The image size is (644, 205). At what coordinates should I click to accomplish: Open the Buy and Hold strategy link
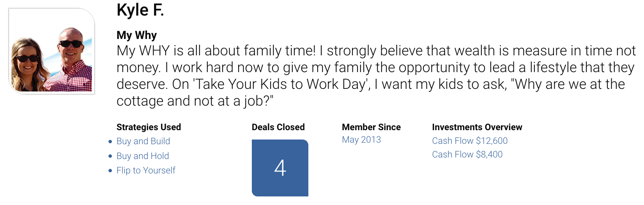point(143,156)
